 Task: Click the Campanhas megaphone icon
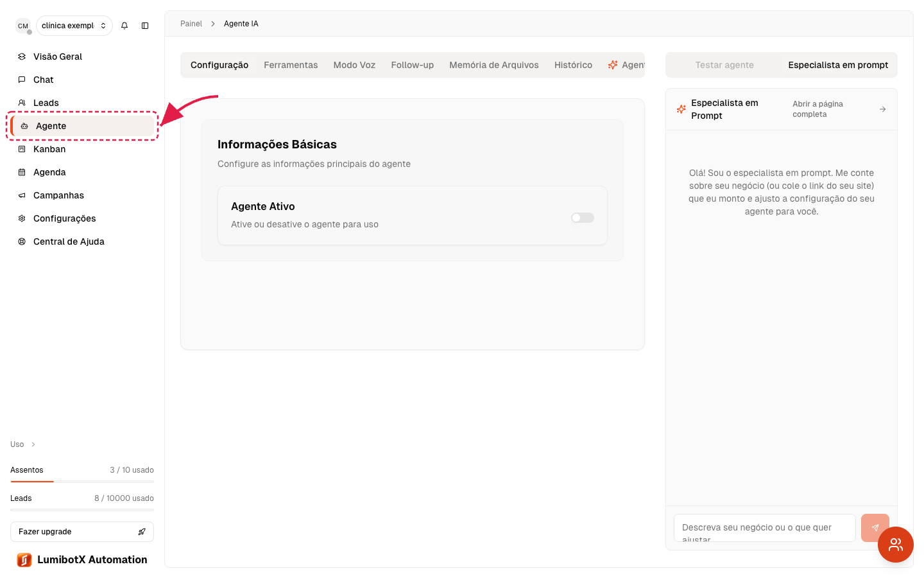click(x=22, y=195)
